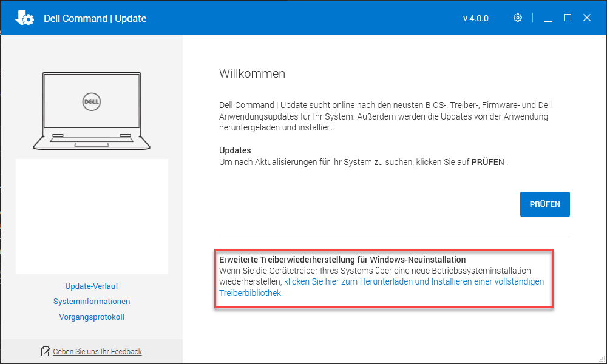Click the PRÜFEN button

tap(544, 204)
